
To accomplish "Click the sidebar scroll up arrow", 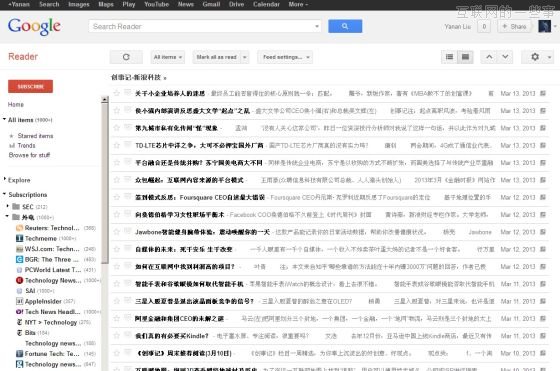I will point(105,99).
